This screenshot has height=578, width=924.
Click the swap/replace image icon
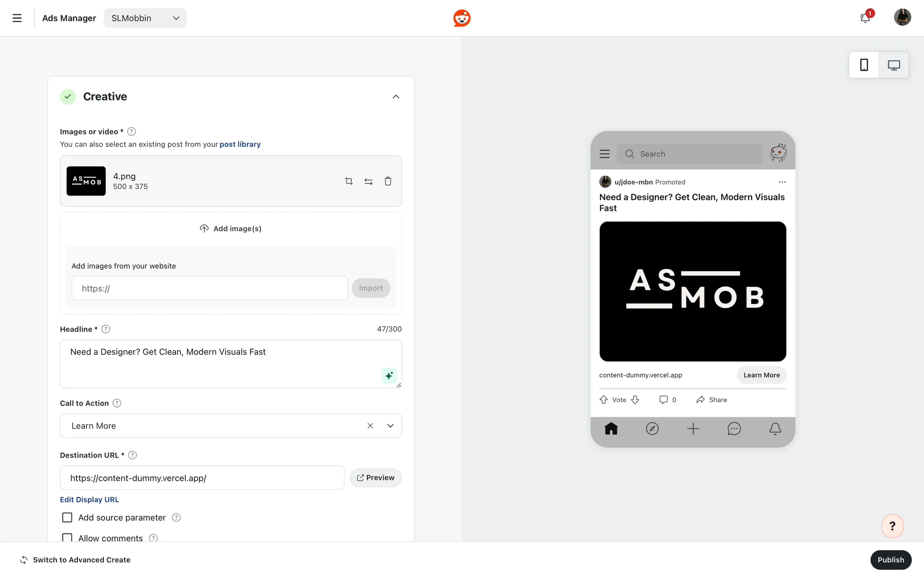[x=368, y=181]
